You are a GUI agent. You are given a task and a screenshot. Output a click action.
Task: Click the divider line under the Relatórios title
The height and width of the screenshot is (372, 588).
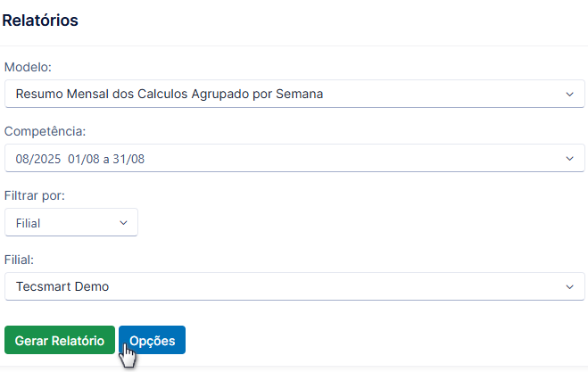(294, 45)
